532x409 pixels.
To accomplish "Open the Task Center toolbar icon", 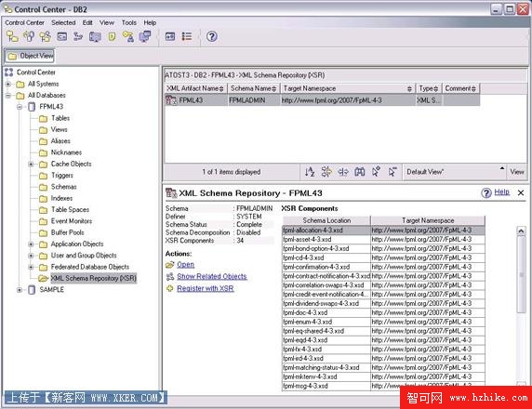I will click(78, 36).
